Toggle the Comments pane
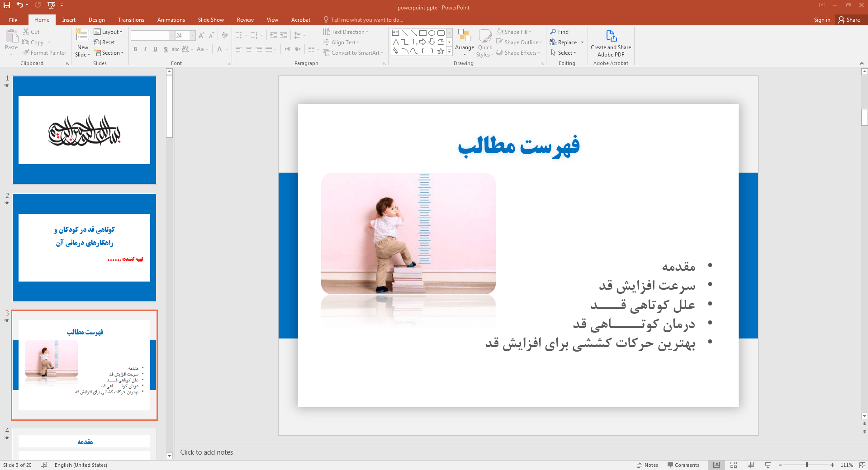 tap(683, 465)
